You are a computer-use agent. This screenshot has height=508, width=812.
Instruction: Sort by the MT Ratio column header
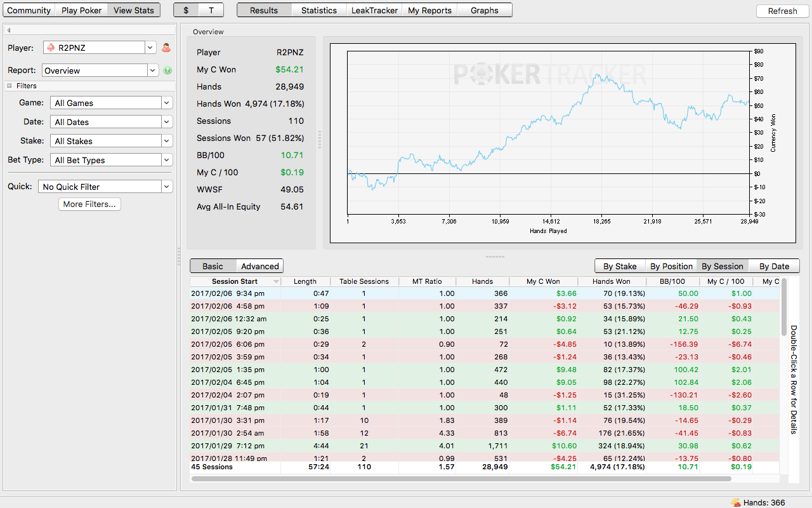tap(427, 281)
